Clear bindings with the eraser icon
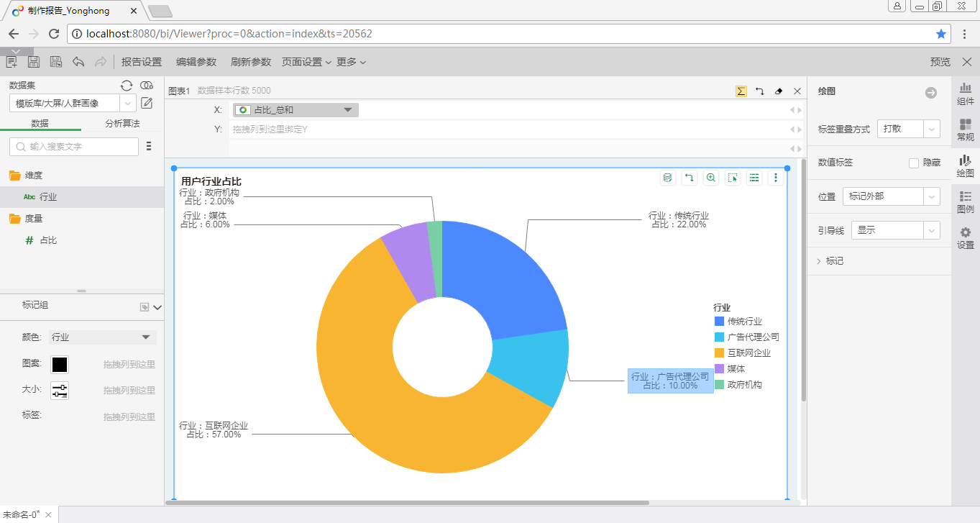This screenshot has height=523, width=980. [779, 91]
